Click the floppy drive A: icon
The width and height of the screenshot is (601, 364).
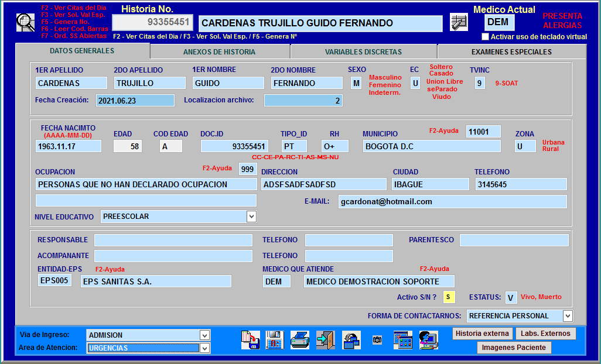[275, 340]
